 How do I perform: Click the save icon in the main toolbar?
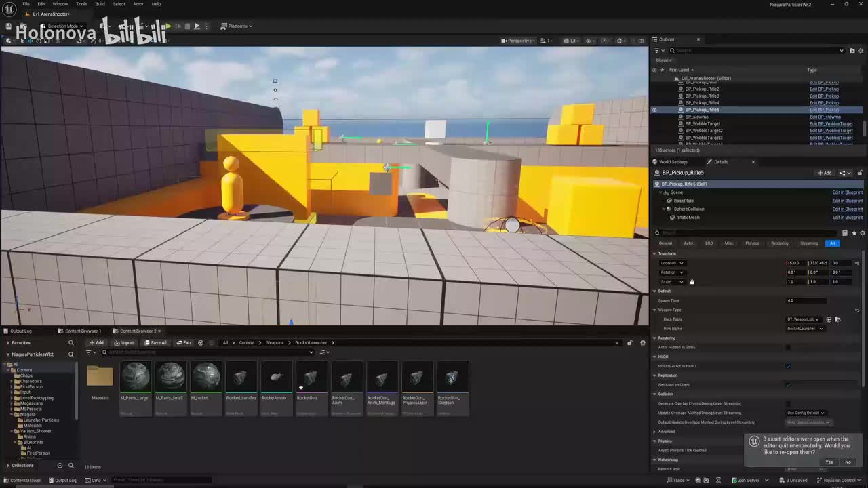pyautogui.click(x=9, y=26)
